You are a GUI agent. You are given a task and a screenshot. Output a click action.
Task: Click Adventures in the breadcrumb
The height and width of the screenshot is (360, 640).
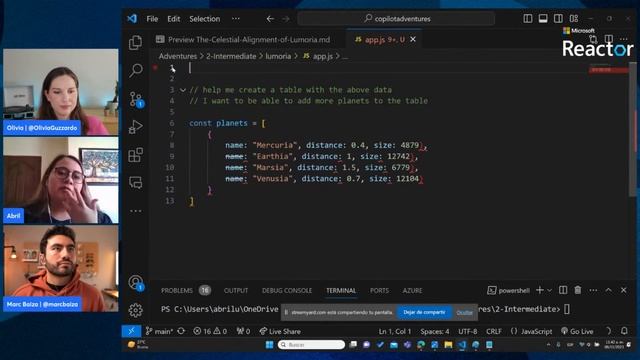click(178, 56)
